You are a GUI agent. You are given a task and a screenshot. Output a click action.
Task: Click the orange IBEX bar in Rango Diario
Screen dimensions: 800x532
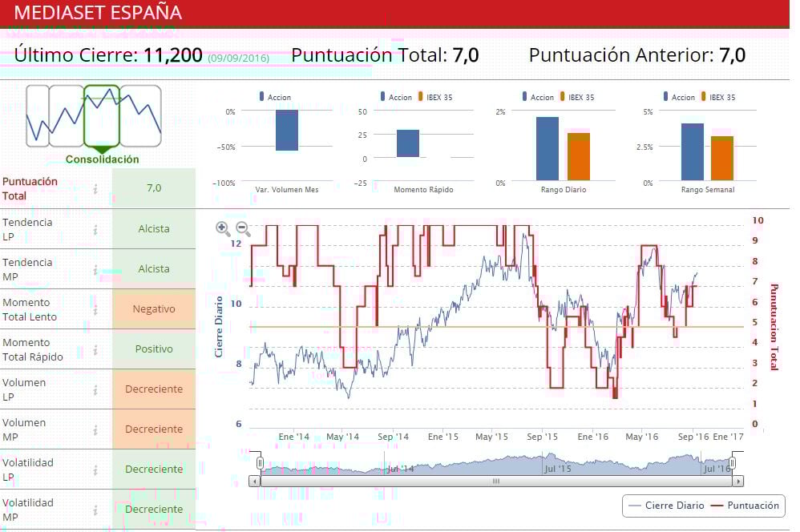pyautogui.click(x=579, y=156)
